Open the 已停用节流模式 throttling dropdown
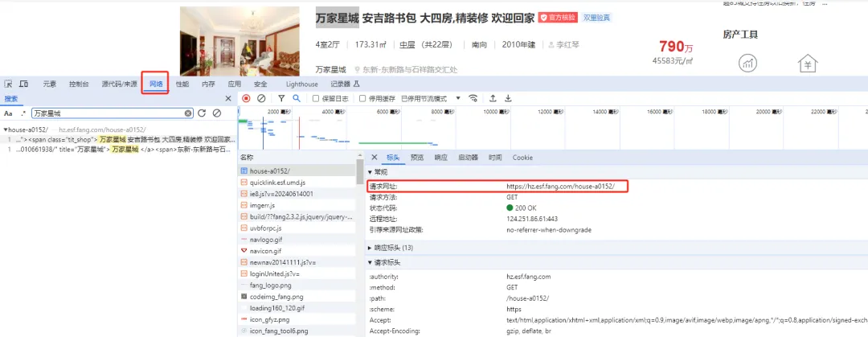The width and height of the screenshot is (868, 337). tap(431, 99)
